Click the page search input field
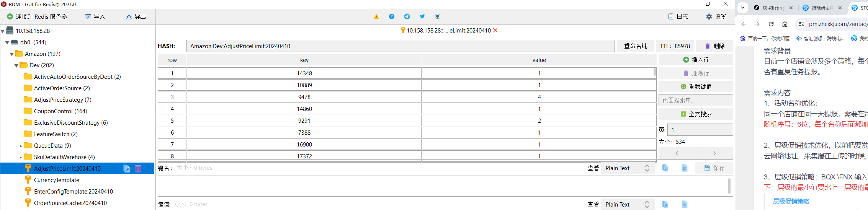 pos(696,100)
